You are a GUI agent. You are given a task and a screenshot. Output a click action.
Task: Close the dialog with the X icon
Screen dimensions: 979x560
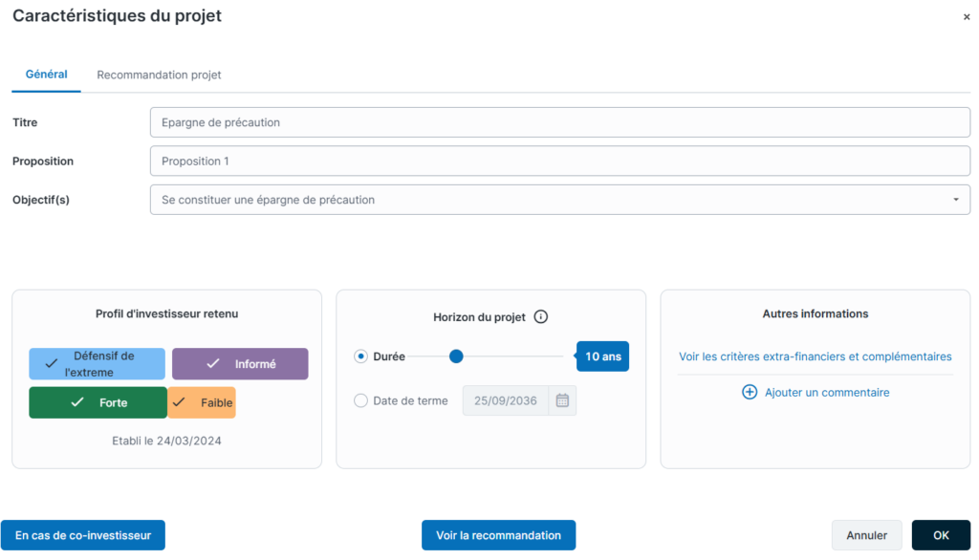966,17
